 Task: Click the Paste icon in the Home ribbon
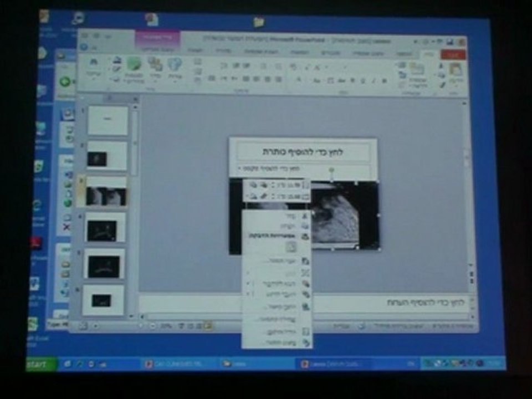pos(456,70)
